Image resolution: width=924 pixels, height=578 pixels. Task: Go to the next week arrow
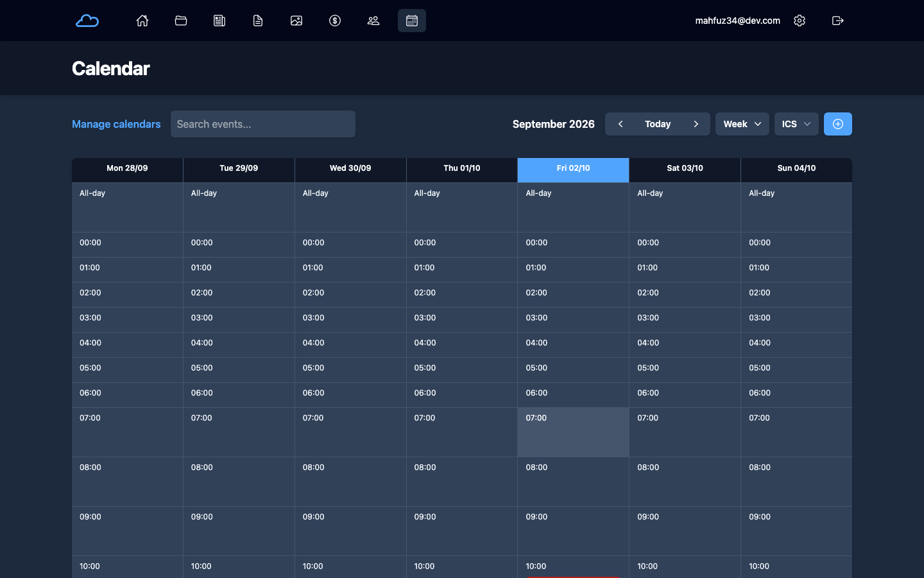click(696, 124)
